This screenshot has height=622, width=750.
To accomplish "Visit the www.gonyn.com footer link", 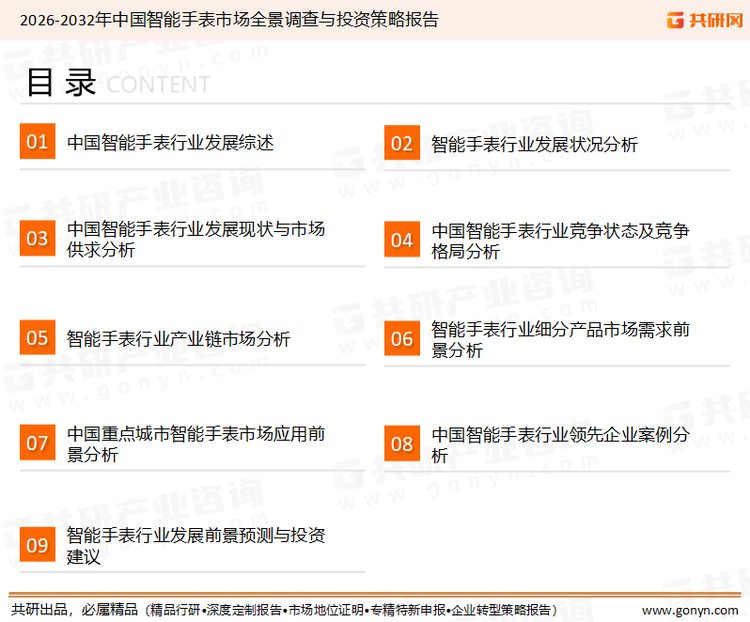I will click(690, 610).
